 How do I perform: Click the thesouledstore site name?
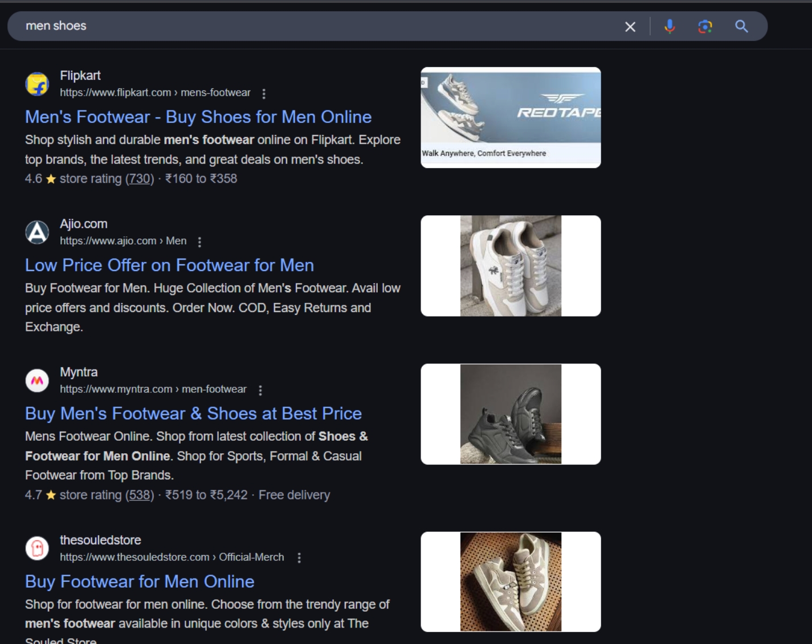tap(100, 540)
